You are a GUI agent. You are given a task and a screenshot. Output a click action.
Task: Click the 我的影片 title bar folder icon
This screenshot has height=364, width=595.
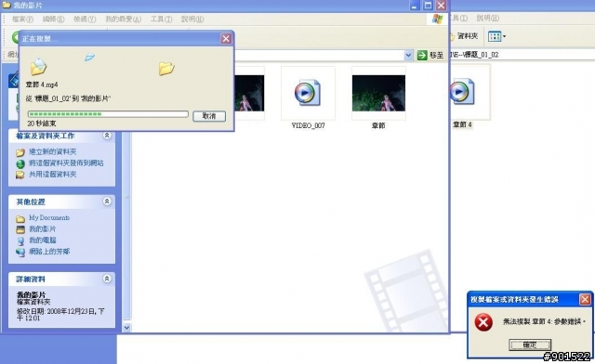tap(7, 5)
